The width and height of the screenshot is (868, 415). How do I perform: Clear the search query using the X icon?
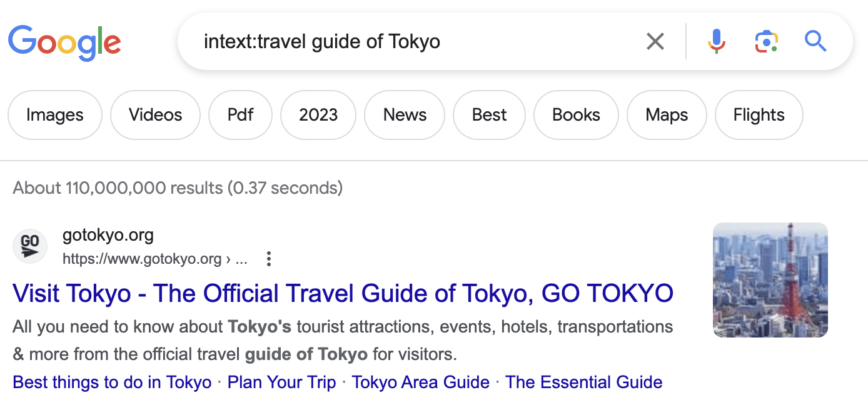(x=655, y=41)
